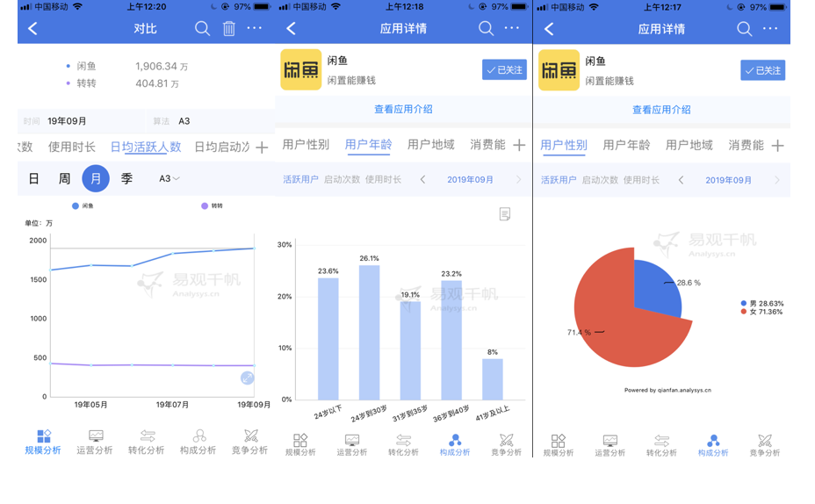Switch to 消费能 tab in right screen
815x504 pixels.
tap(746, 145)
